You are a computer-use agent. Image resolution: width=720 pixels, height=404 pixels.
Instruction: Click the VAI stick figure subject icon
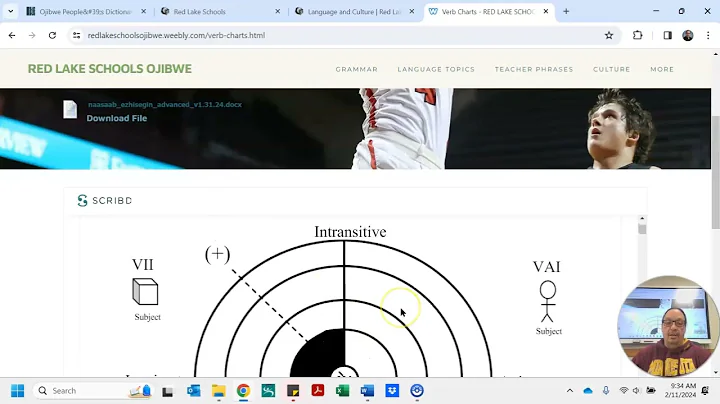coord(547,301)
